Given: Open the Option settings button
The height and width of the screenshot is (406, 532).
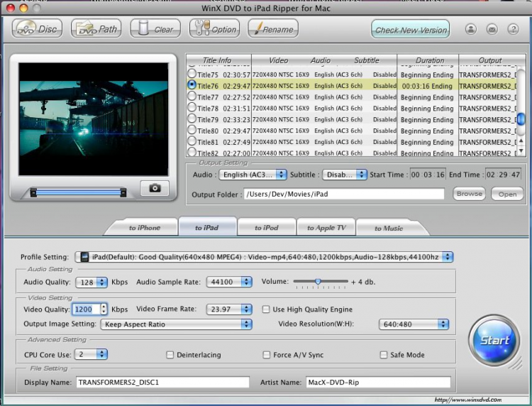Looking at the screenshot, I should point(214,29).
